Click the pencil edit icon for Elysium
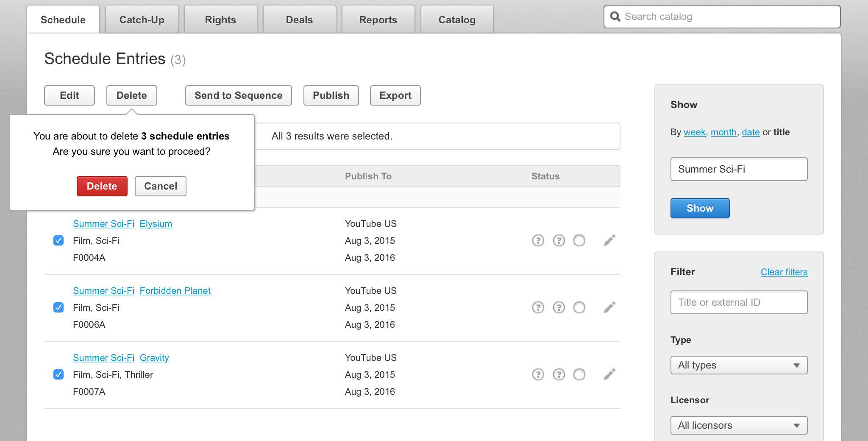Image resolution: width=868 pixels, height=441 pixels. [x=609, y=240]
